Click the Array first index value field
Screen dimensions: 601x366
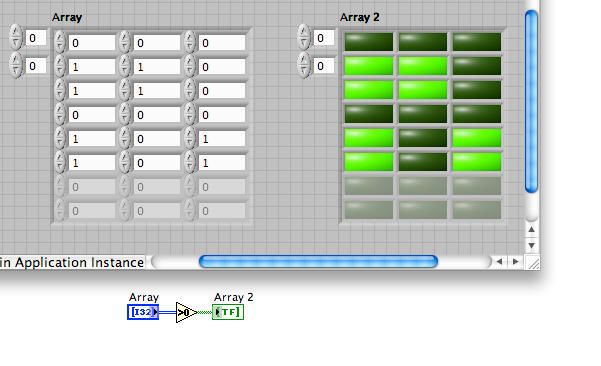click(36, 38)
